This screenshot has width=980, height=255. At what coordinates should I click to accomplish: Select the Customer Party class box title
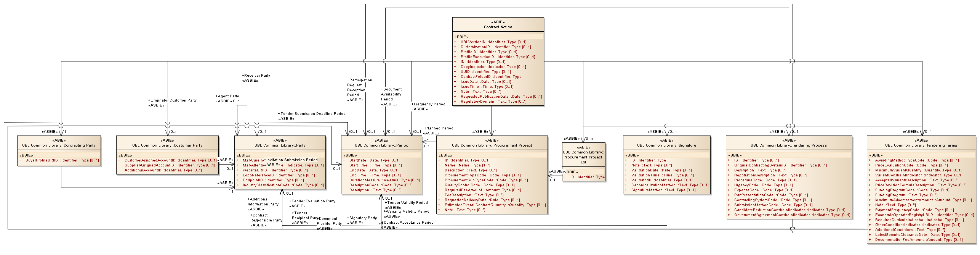(167, 145)
